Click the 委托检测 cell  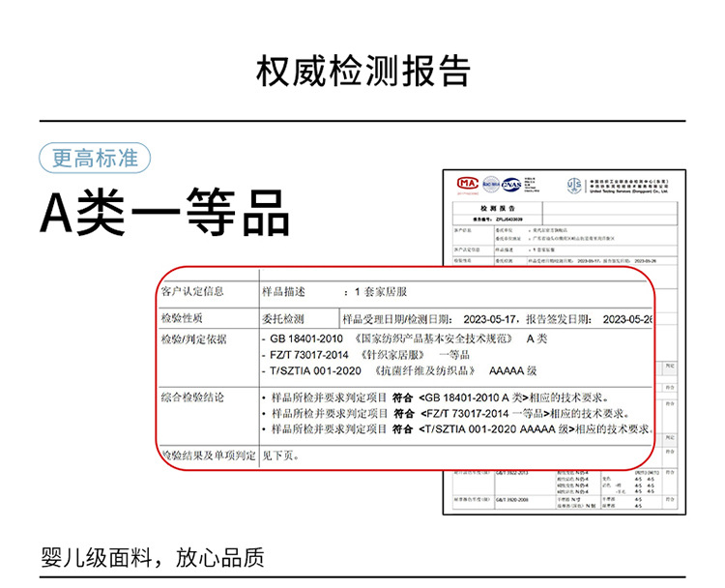(x=283, y=319)
